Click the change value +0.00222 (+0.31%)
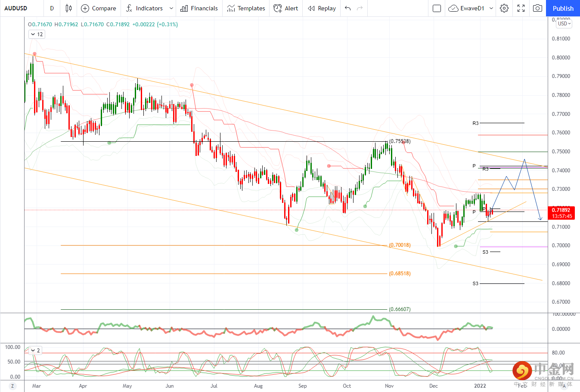 pos(155,25)
